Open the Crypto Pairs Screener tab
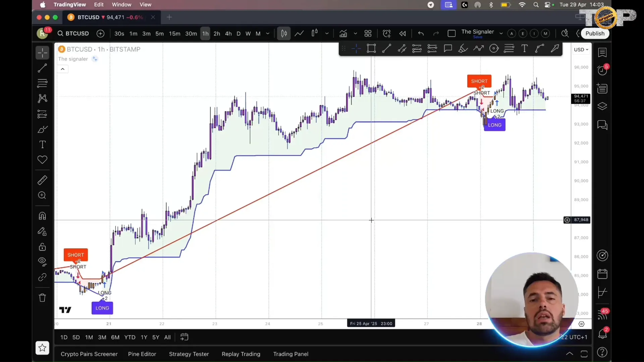The height and width of the screenshot is (362, 644). [x=89, y=354]
